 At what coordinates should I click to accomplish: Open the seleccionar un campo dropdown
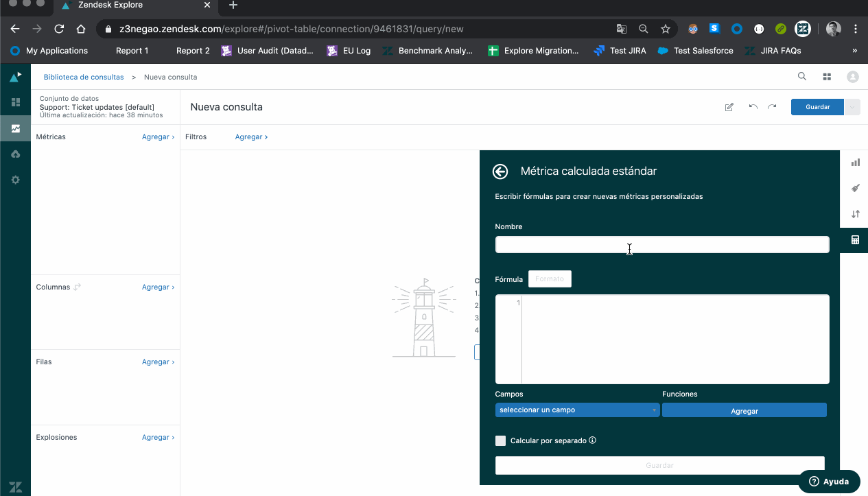pyautogui.click(x=577, y=410)
